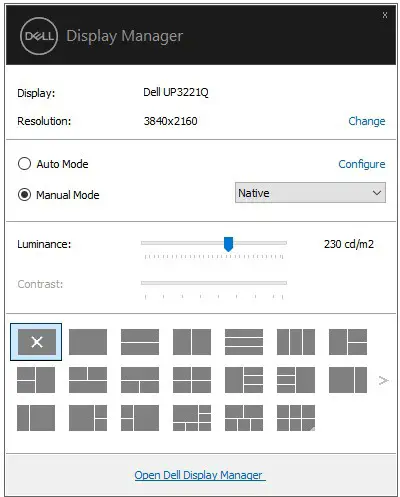The height and width of the screenshot is (497, 400).
Task: Open Configure for Auto Mode
Action: pos(362,164)
